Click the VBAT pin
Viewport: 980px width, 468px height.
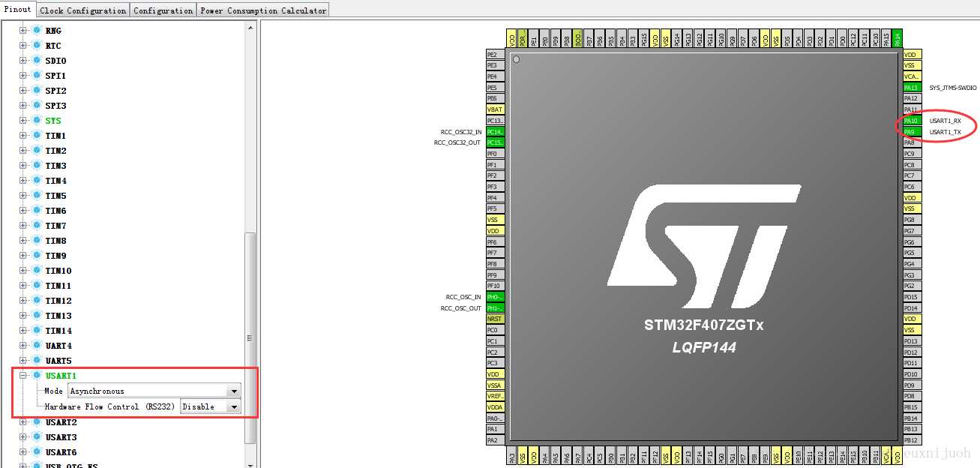click(x=496, y=109)
